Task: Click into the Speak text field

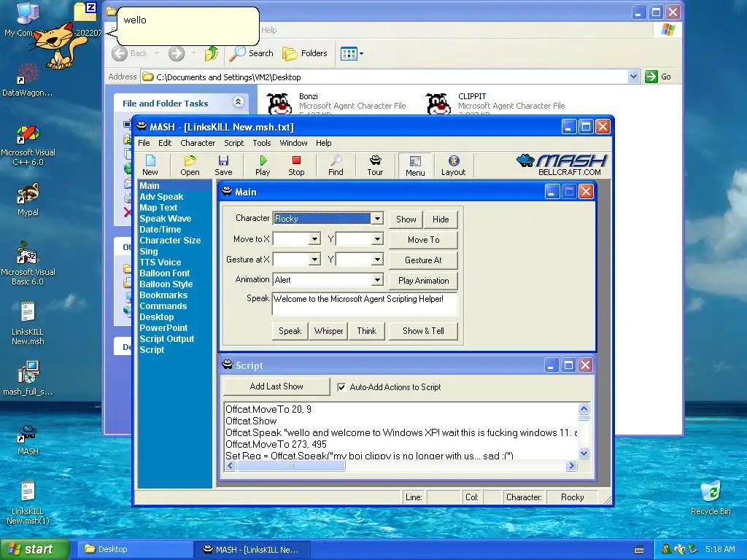Action: point(365,304)
